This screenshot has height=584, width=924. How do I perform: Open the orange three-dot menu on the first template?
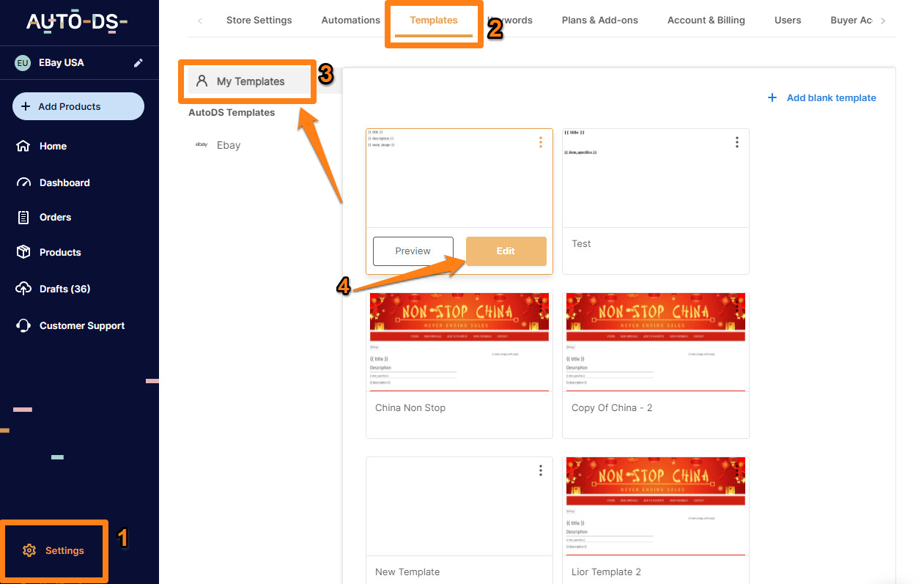(x=541, y=142)
